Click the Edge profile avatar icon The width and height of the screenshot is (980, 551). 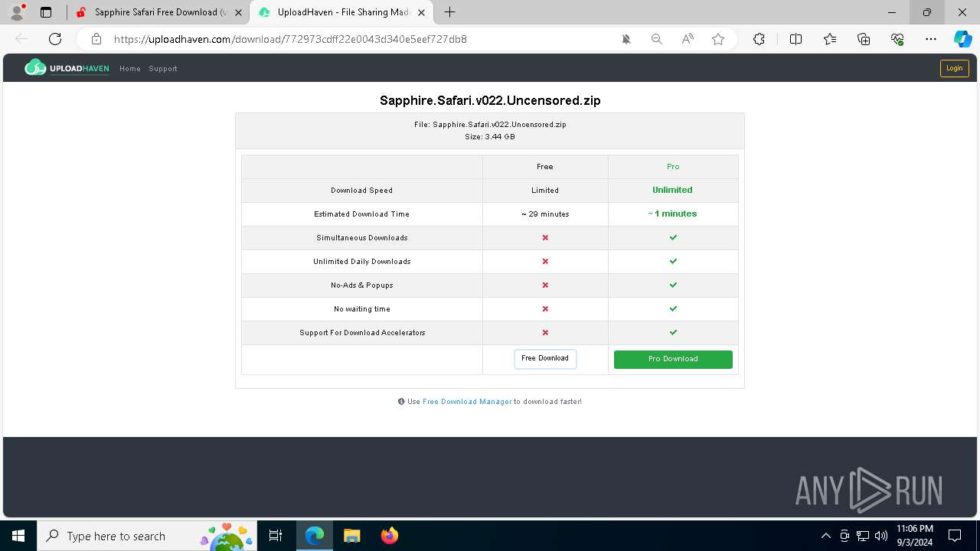tap(17, 12)
